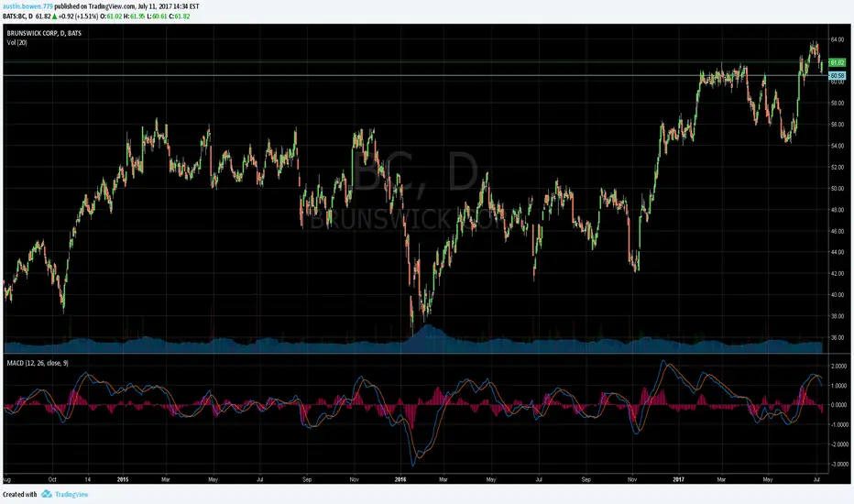Click the 2017 label on time axis
This screenshot has height=504, width=854.
[678, 479]
